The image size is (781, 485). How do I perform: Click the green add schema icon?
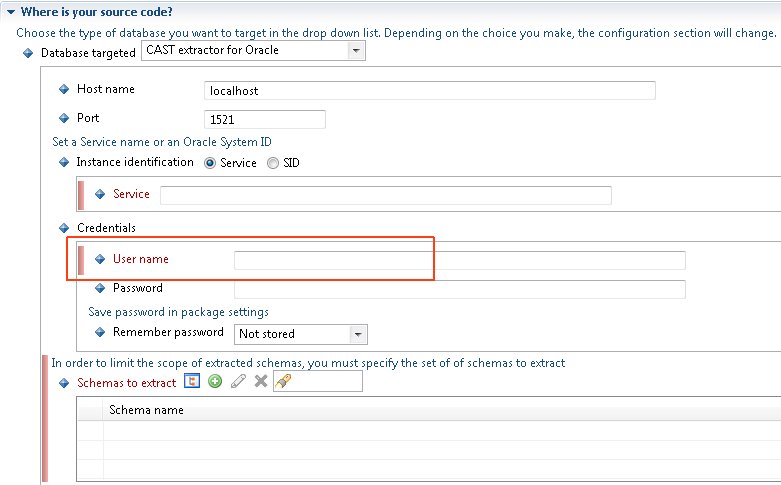point(215,382)
